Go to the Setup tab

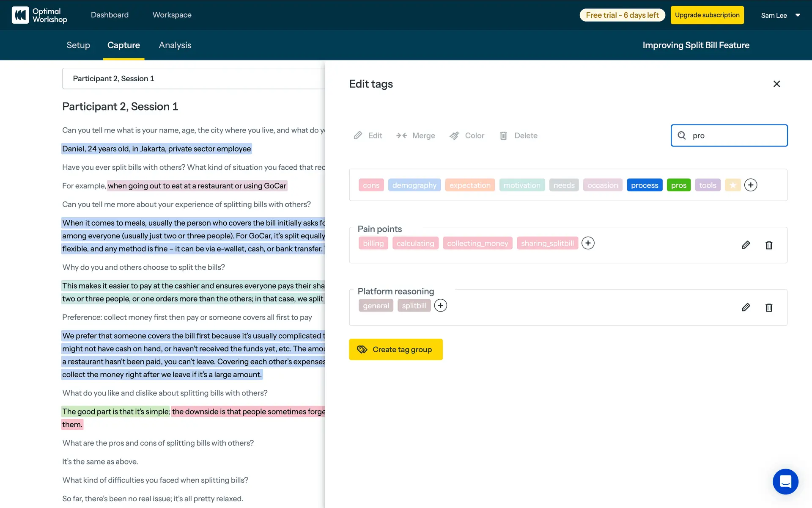(78, 45)
